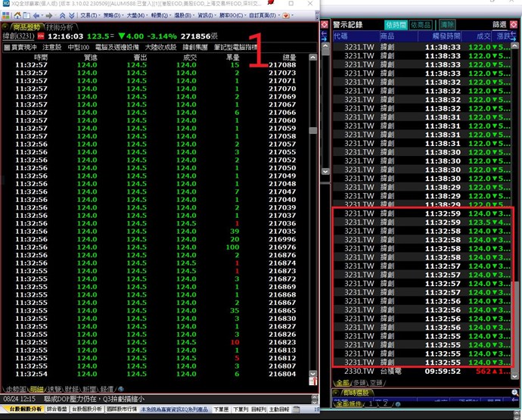Click the round icon left of the 商品盤勢 tab

pyautogui.click(x=5, y=26)
